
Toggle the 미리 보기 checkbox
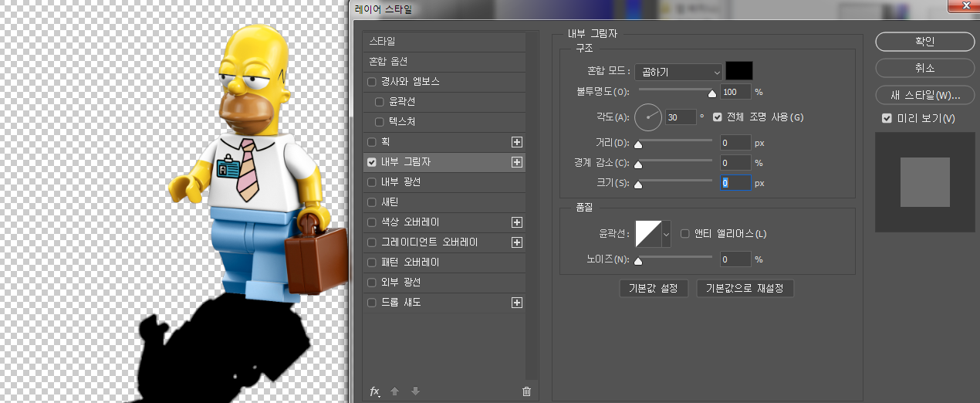887,118
